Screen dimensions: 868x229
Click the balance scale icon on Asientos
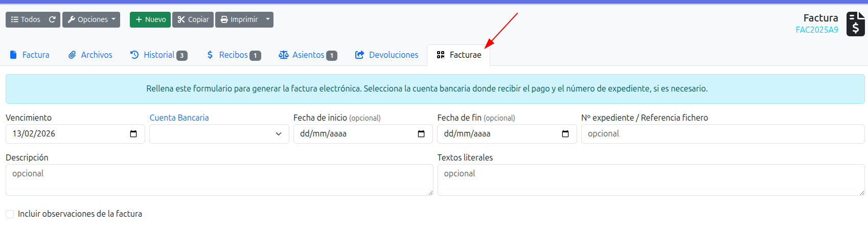coord(284,55)
